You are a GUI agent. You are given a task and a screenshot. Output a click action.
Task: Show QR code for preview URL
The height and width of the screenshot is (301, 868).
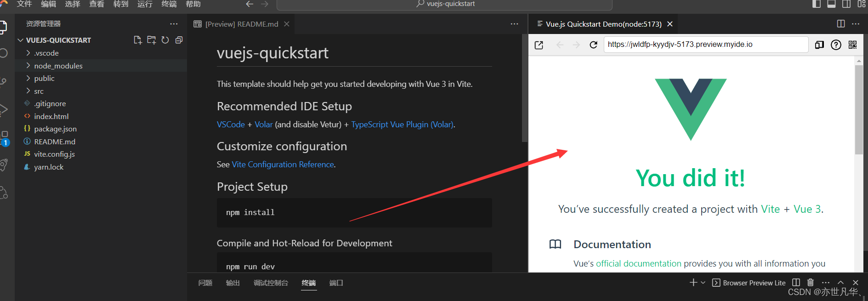pos(852,45)
